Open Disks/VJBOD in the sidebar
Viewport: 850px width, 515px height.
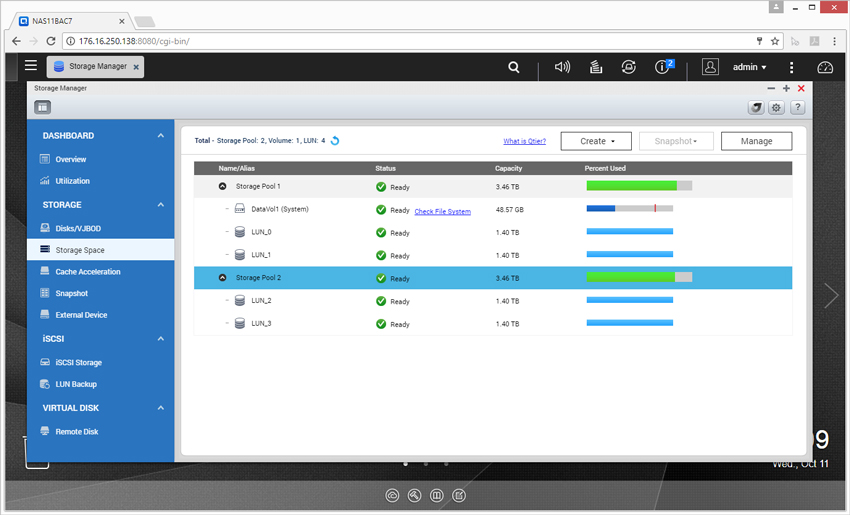tap(78, 228)
